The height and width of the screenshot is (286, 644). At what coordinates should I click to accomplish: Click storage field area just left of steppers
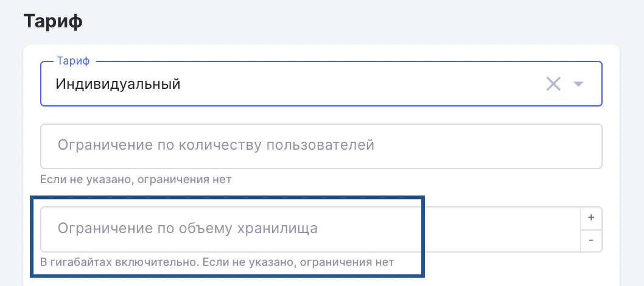(x=534, y=229)
